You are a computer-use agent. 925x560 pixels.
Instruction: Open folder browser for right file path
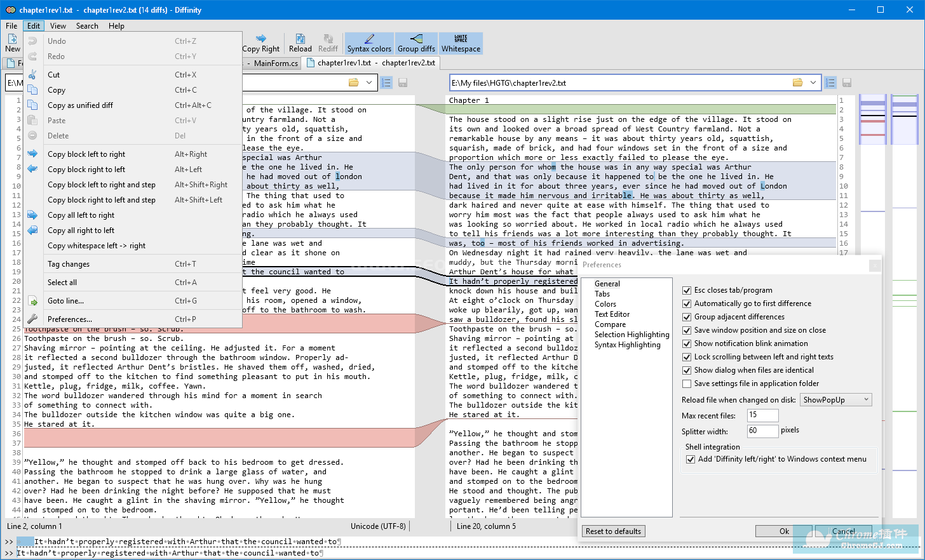tap(797, 83)
